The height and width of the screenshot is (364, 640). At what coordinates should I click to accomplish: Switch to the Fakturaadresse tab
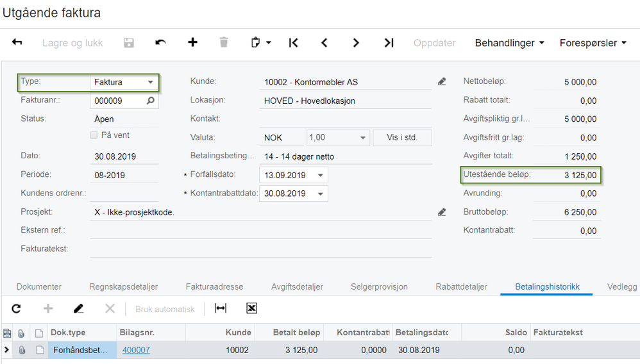pyautogui.click(x=214, y=286)
